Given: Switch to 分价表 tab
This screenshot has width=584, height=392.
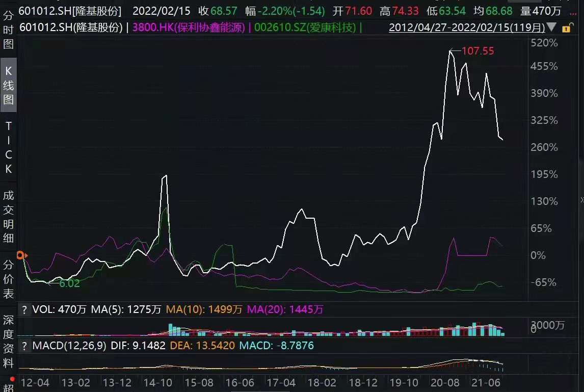Looking at the screenshot, I should (9, 279).
